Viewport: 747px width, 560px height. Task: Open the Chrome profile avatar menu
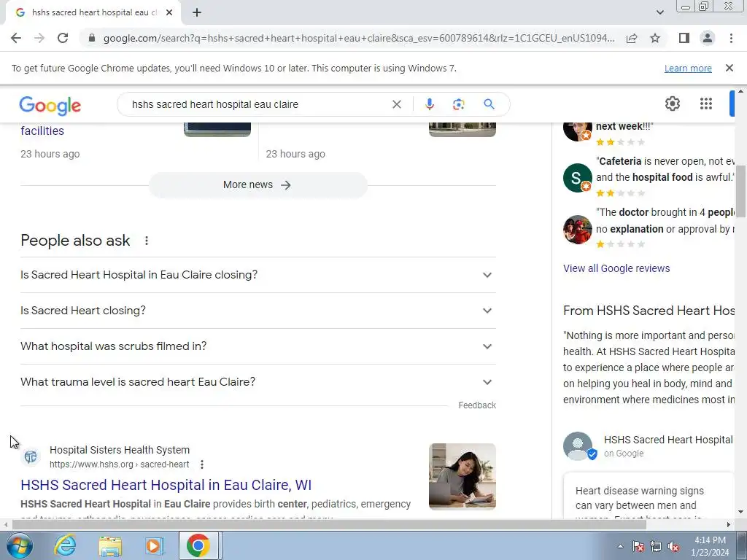(x=708, y=38)
